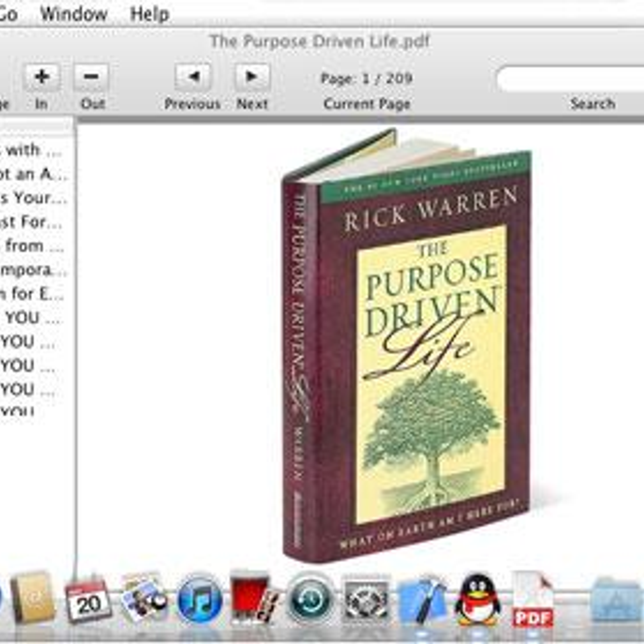Open the Applications folder in dock
The height and width of the screenshot is (644, 644).
tap(618, 600)
